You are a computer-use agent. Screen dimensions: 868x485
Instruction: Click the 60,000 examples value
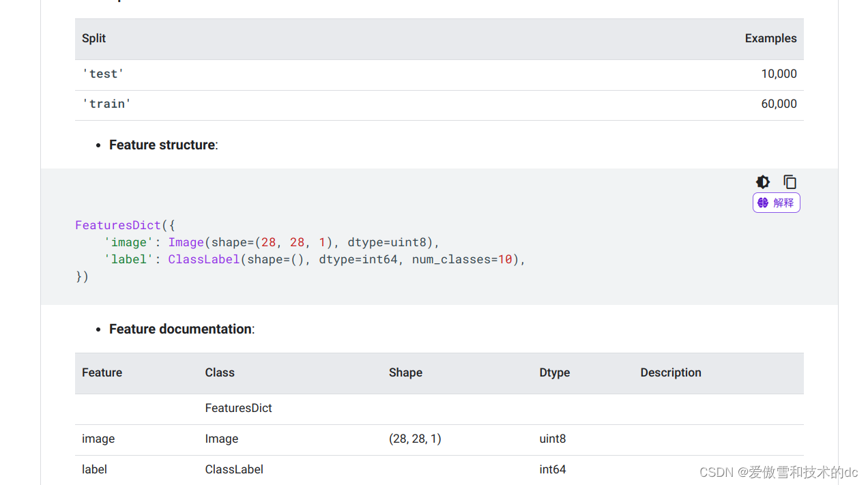[x=779, y=104]
